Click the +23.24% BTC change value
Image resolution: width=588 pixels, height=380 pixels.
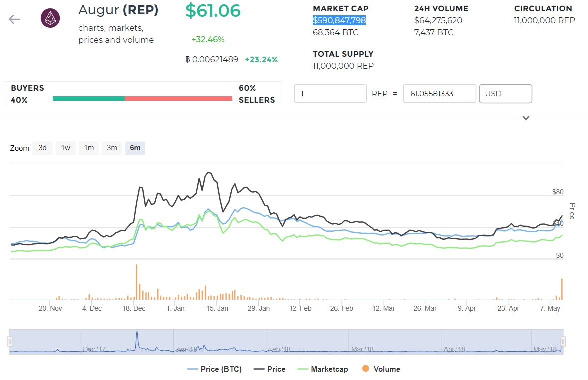pyautogui.click(x=261, y=59)
